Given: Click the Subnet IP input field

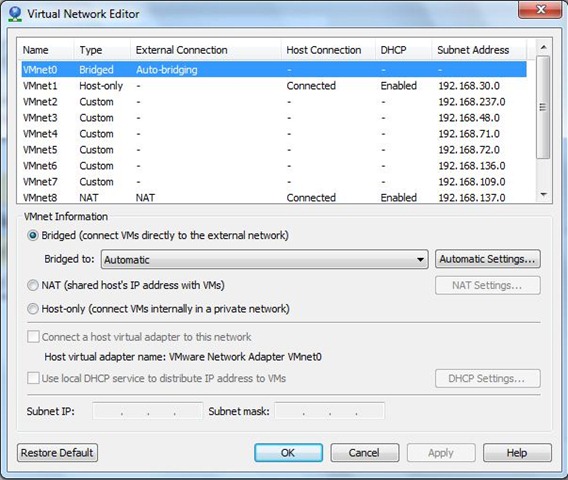Looking at the screenshot, I should [x=147, y=411].
